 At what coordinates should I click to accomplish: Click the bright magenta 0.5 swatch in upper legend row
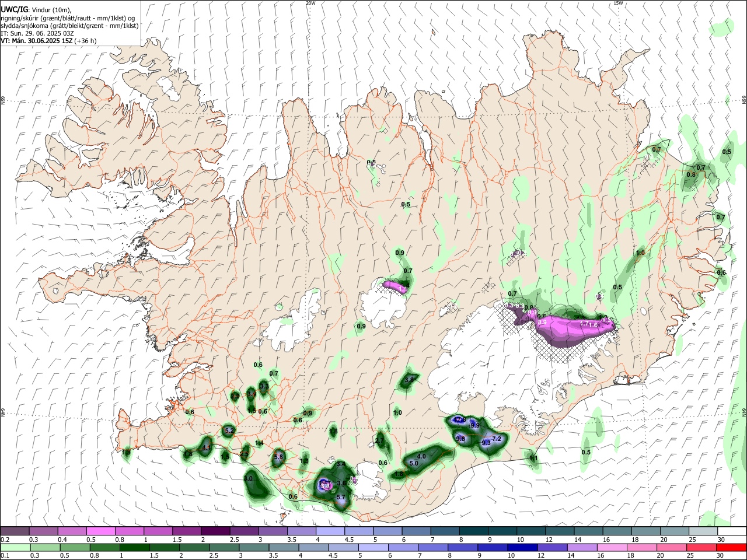[x=100, y=531]
